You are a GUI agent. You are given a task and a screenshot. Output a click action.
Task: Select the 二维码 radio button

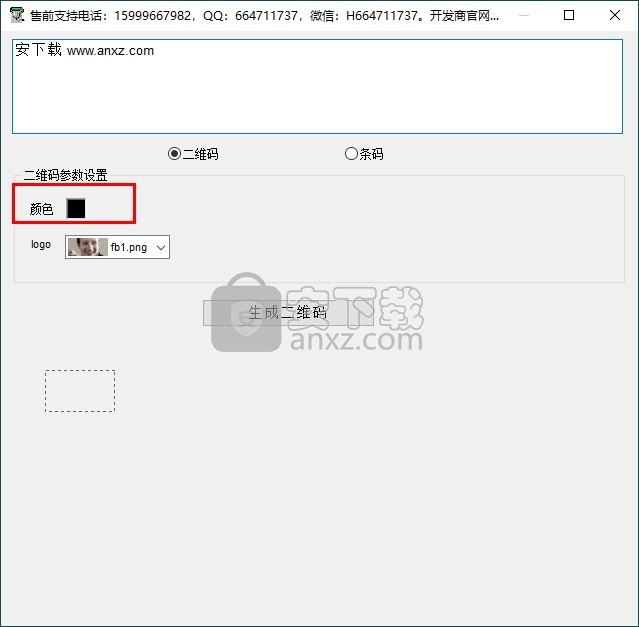tap(193, 154)
